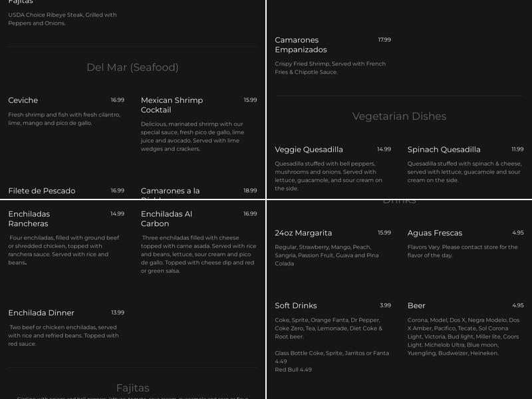Open the Spinach Quesadilla item
The image size is (532, 399).
pyautogui.click(x=444, y=150)
